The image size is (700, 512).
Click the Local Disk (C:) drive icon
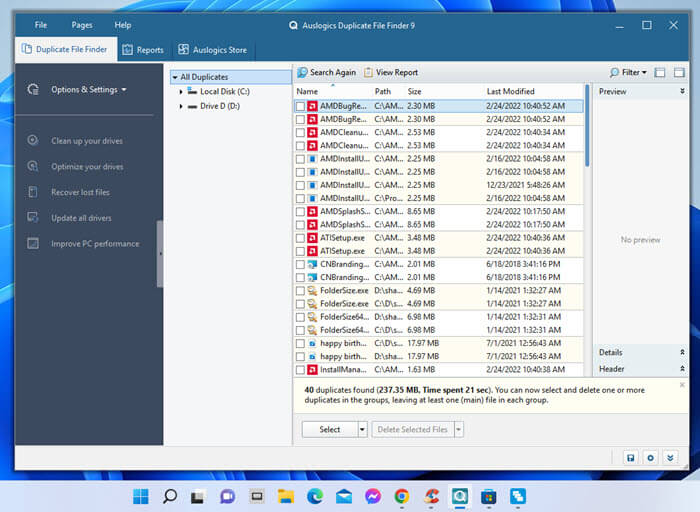(192, 91)
